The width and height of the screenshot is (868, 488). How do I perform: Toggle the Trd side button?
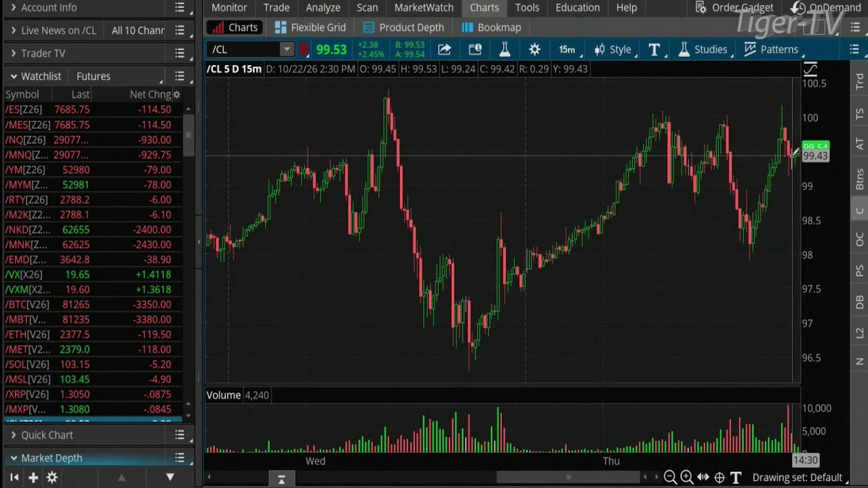(x=859, y=83)
